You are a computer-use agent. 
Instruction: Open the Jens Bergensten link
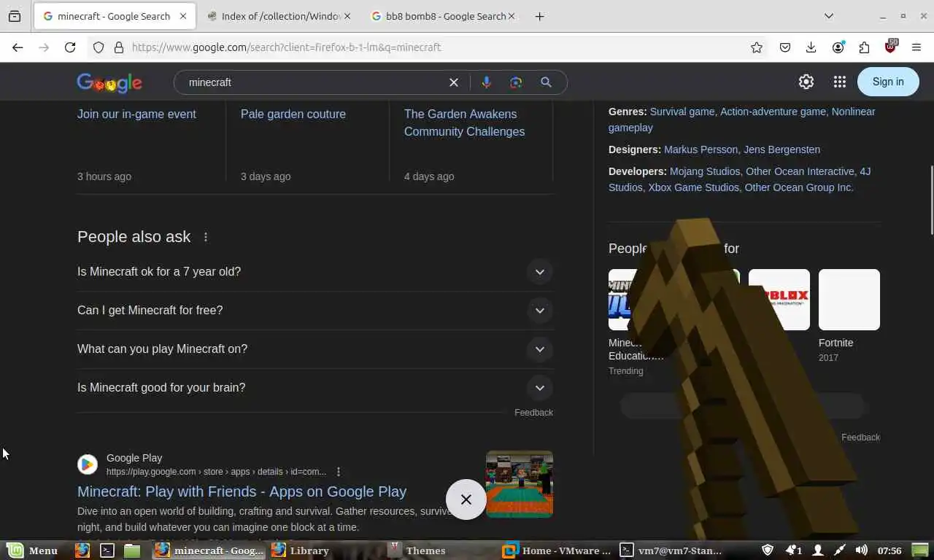click(x=781, y=149)
